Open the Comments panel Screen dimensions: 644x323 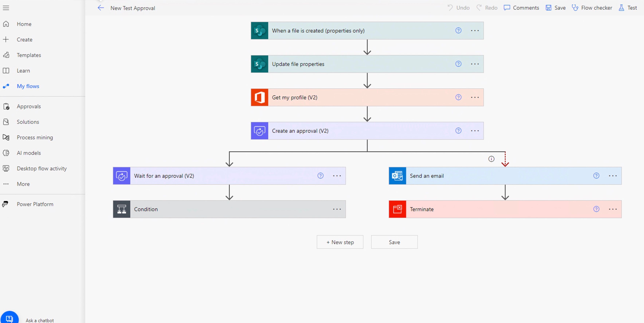pyautogui.click(x=521, y=8)
